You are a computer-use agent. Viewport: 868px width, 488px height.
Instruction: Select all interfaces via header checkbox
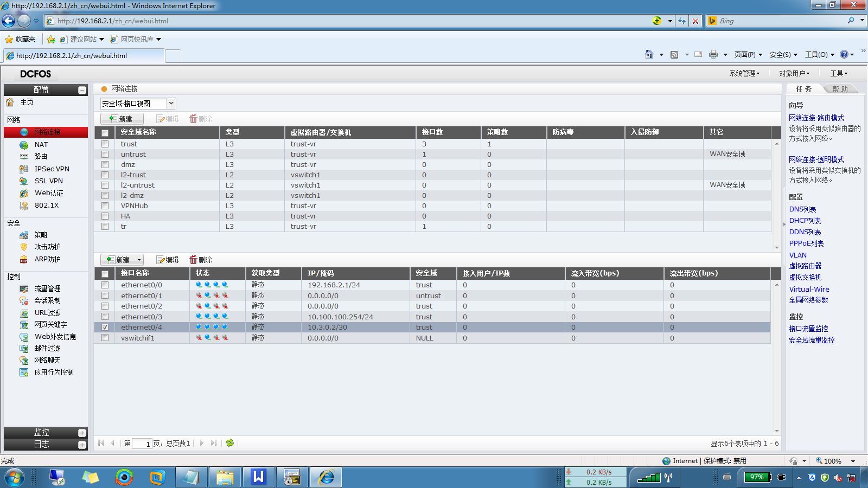105,274
